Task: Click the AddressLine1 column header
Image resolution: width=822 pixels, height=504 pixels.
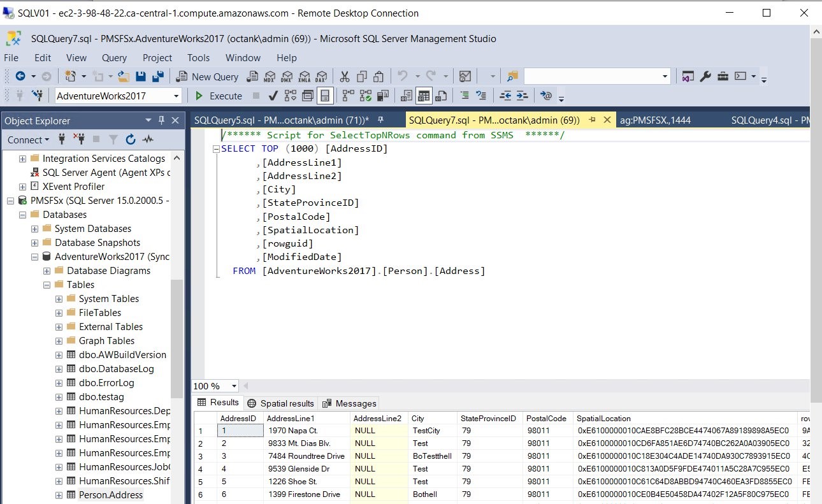Action: (306, 419)
